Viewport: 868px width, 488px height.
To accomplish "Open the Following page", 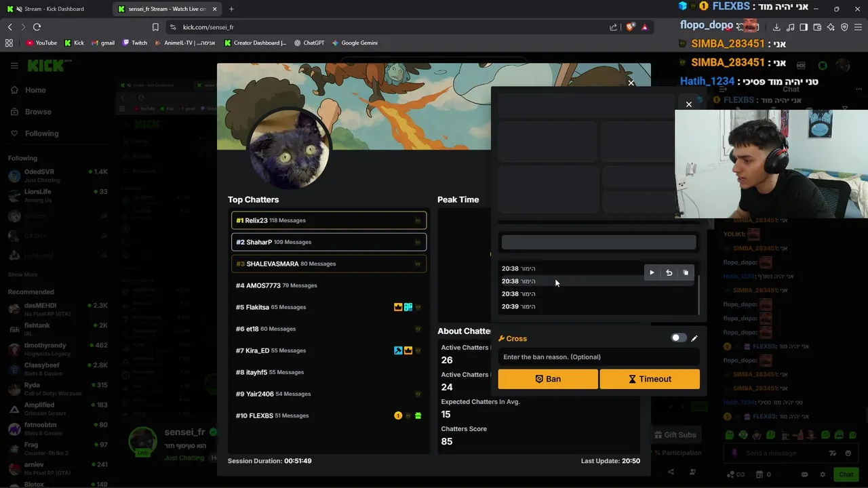I will pos(34,134).
